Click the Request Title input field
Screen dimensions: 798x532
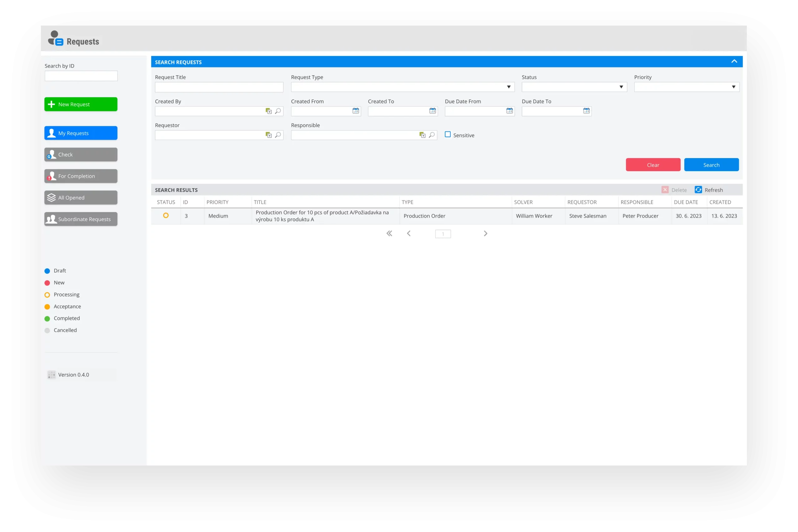[219, 87]
